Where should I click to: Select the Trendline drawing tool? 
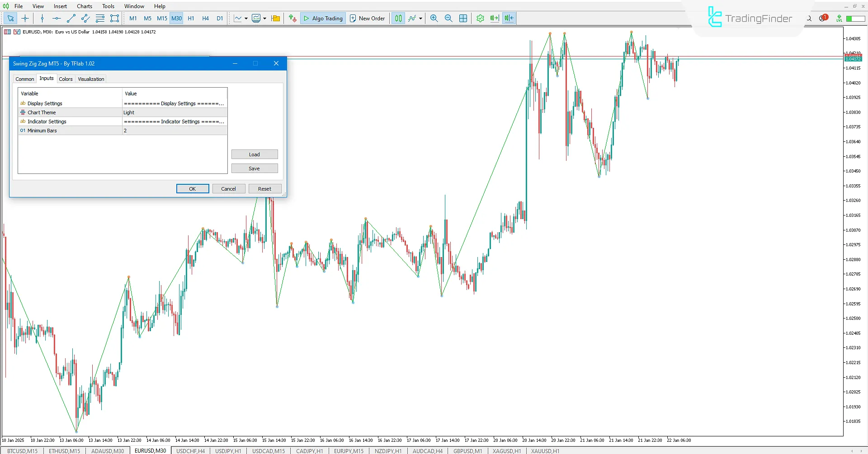click(x=71, y=19)
